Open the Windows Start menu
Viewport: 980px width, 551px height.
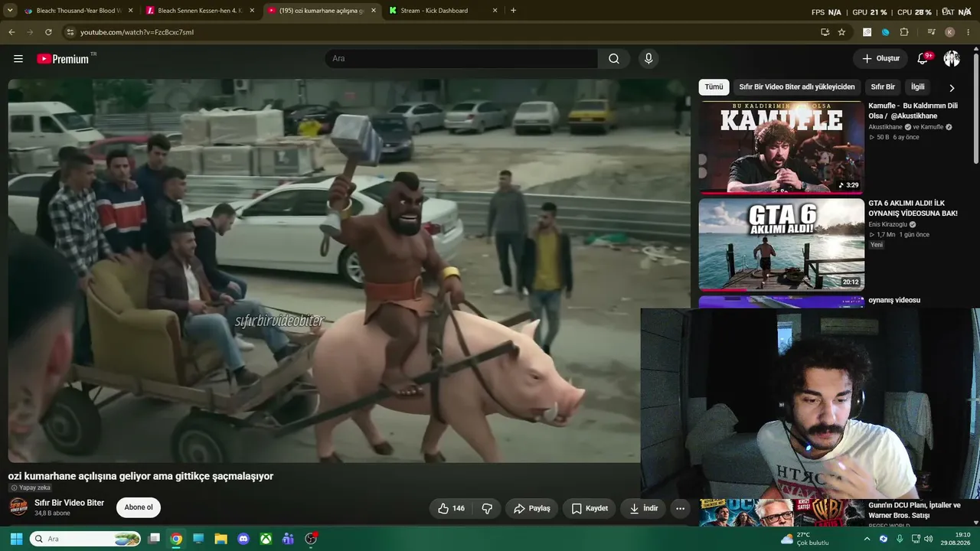16,539
